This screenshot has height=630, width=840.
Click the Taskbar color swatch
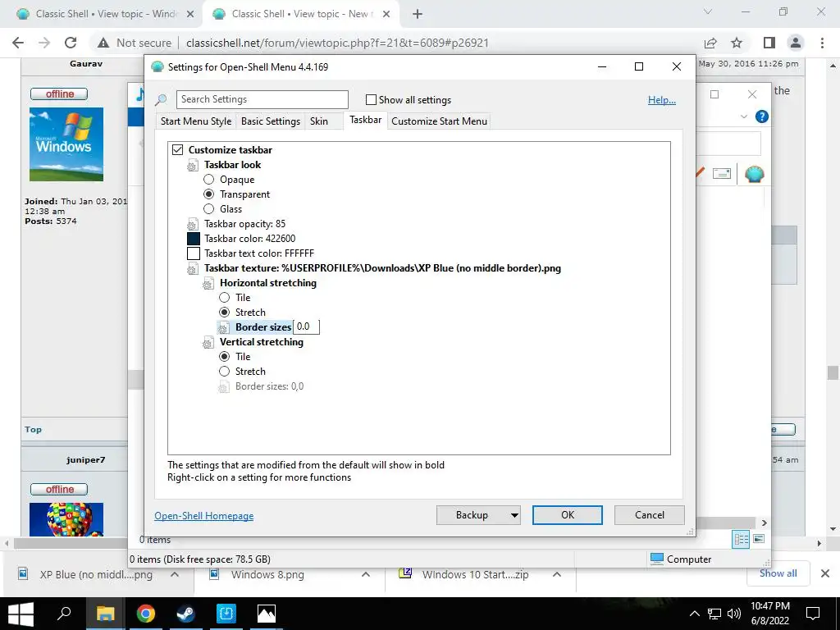(194, 239)
